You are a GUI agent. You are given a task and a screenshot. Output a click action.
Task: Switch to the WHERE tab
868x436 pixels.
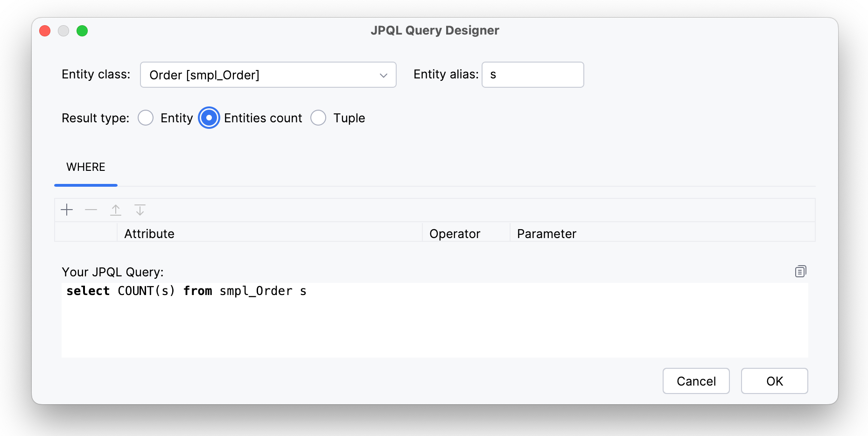tap(86, 167)
